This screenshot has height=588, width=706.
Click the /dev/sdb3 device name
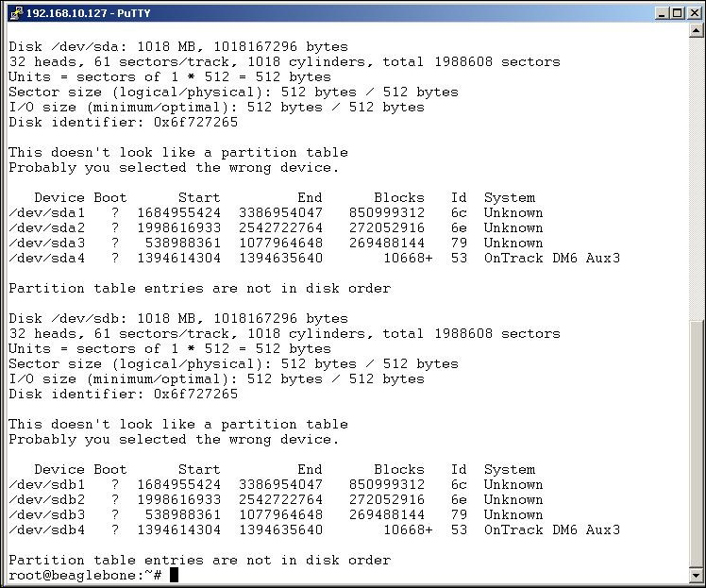pos(47,515)
